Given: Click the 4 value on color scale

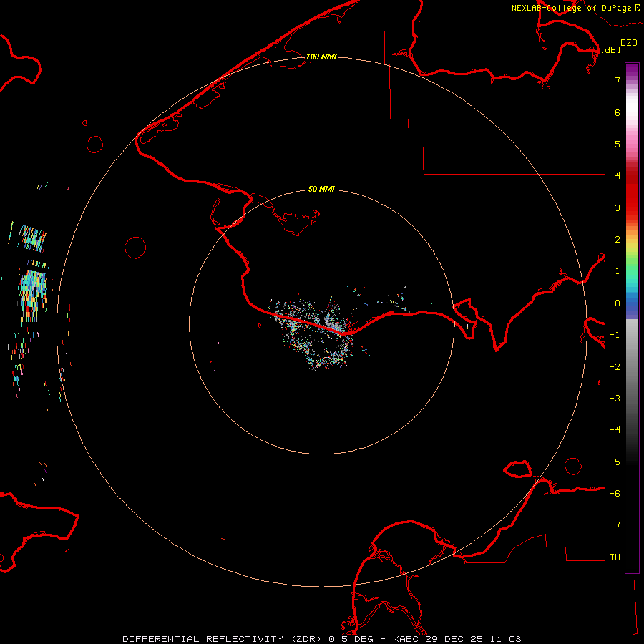Looking at the screenshot, I should (618, 175).
